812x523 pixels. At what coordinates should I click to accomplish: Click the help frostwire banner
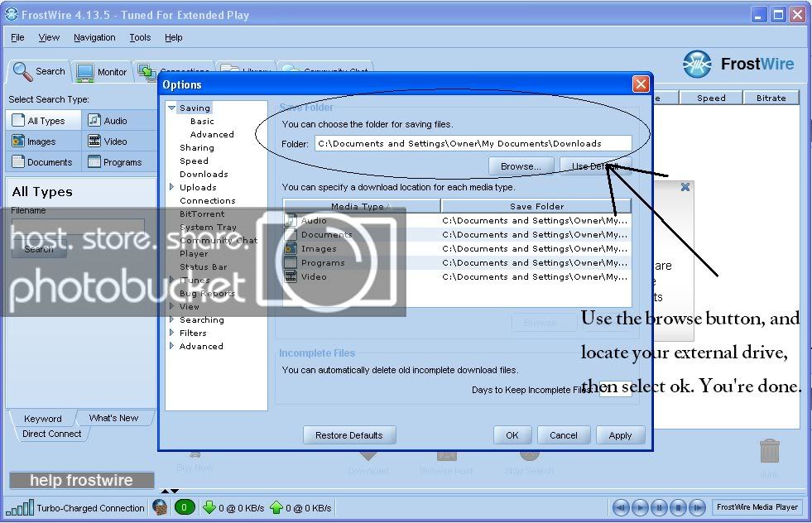pos(81,480)
